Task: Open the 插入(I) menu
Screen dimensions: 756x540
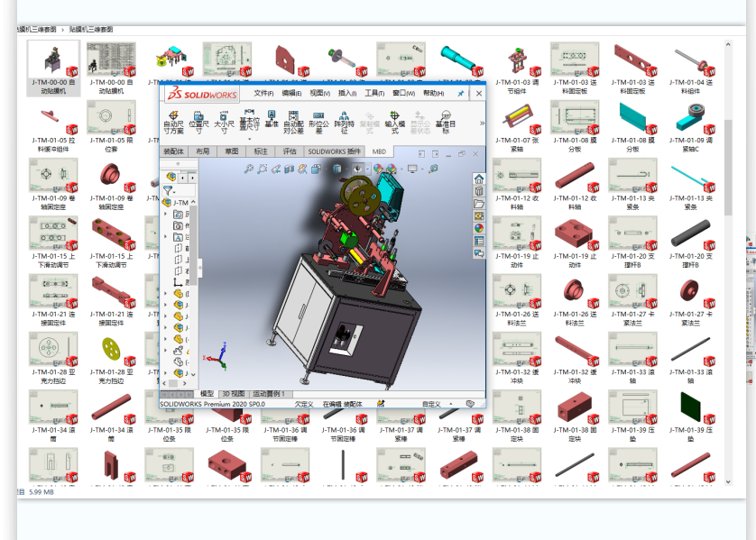Action: [347, 94]
